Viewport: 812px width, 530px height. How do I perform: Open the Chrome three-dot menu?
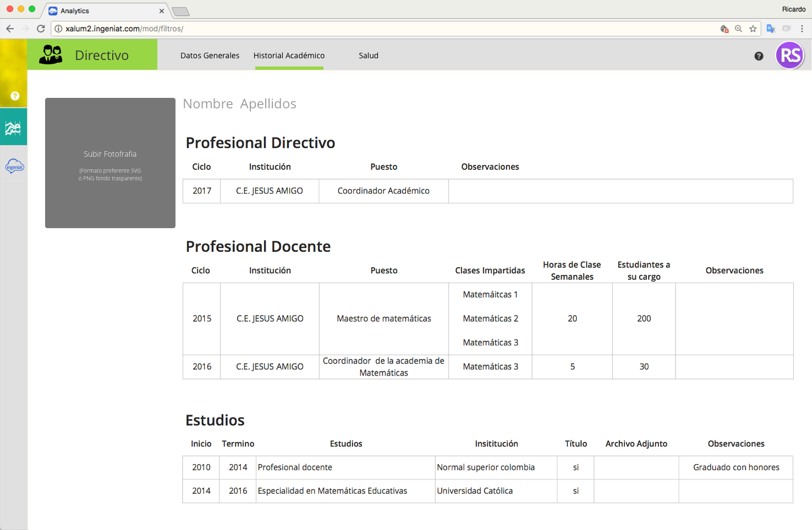tap(802, 29)
